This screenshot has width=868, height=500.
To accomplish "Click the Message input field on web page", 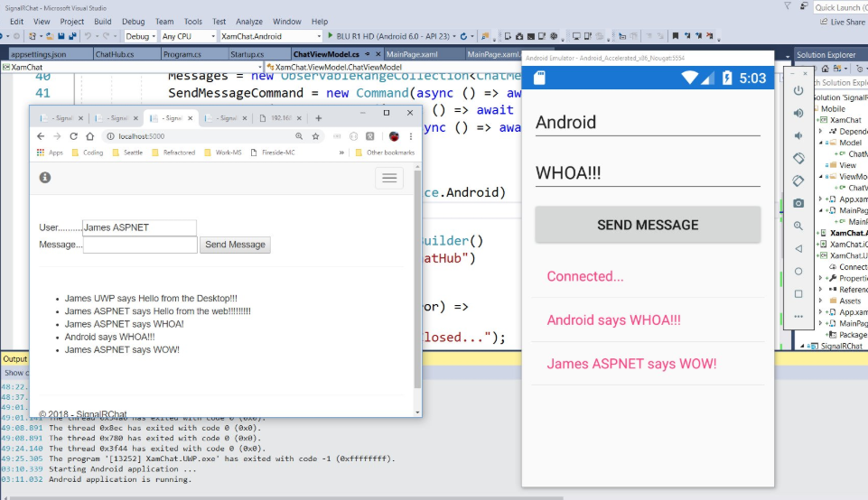I will (140, 245).
